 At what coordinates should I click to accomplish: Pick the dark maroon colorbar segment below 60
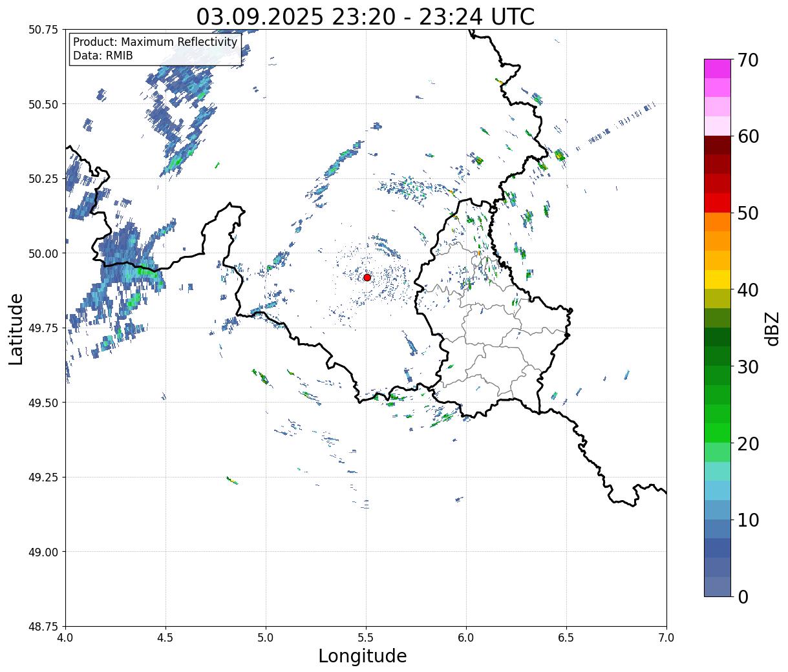pyautogui.click(x=718, y=145)
